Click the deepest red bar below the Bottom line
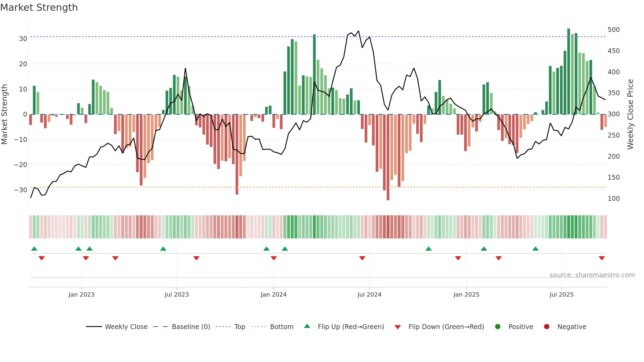This screenshot has width=644, height=362. pos(388,157)
